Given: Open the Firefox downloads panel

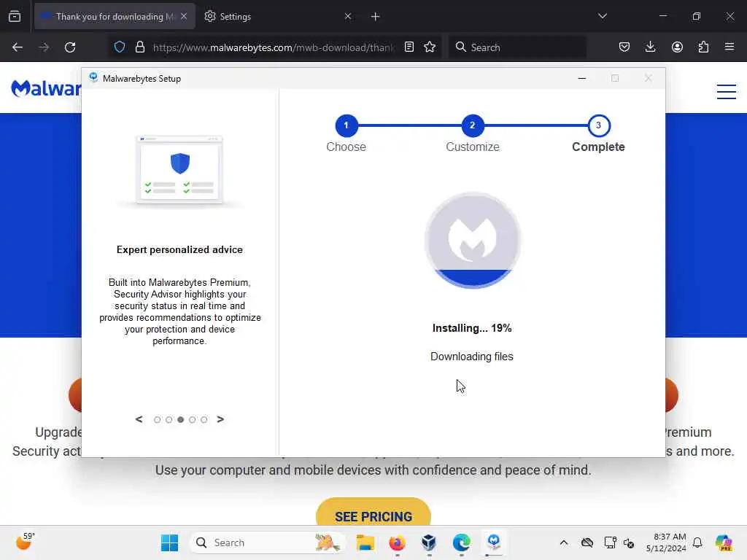Looking at the screenshot, I should click(x=650, y=47).
